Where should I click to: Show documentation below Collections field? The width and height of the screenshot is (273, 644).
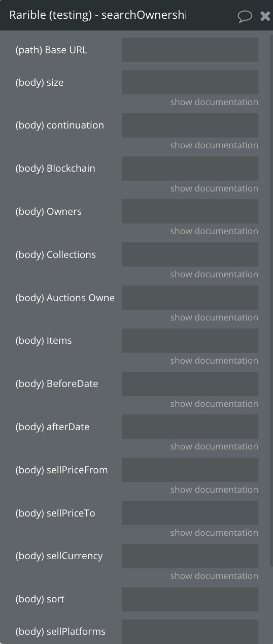[x=214, y=274]
